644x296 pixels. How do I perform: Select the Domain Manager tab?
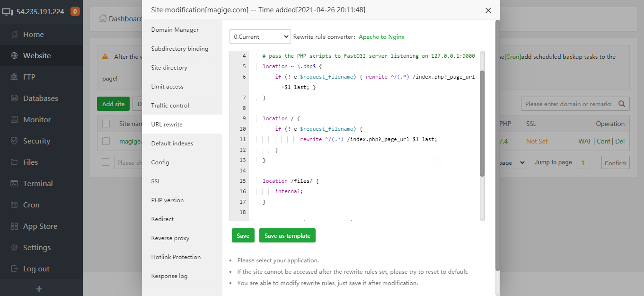175,30
